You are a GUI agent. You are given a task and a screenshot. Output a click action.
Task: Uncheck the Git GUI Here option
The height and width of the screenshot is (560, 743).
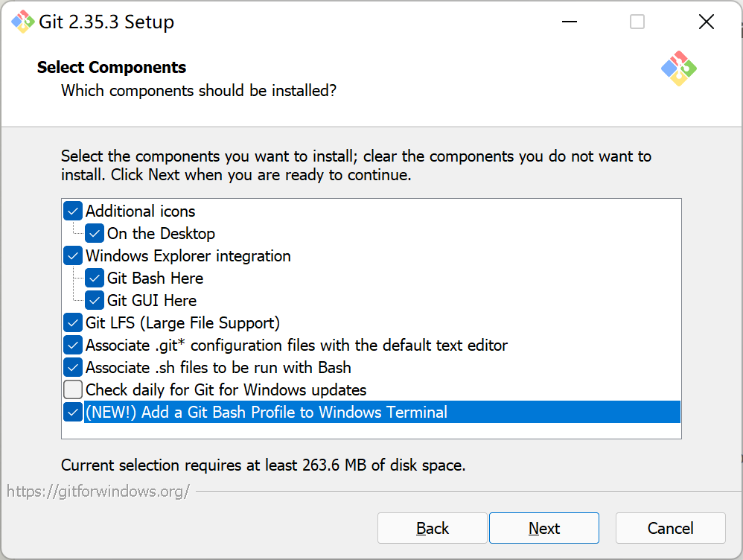tap(95, 301)
